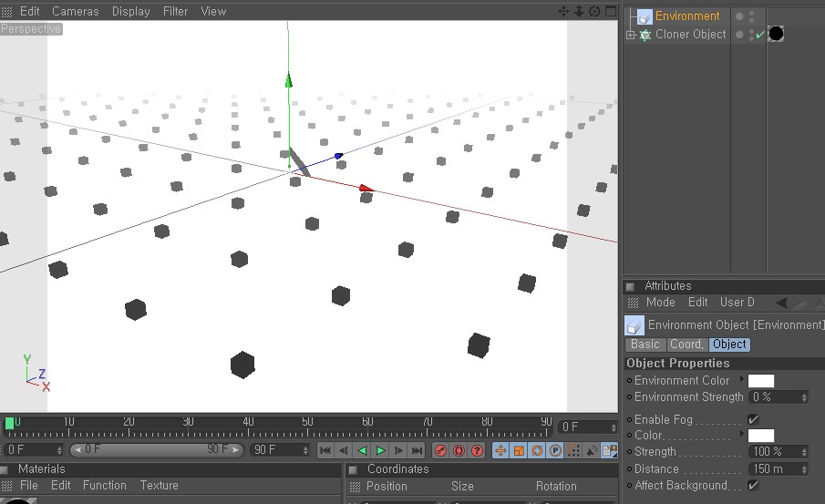Open the Attributes Mode menu
This screenshot has width=825, height=504.
coord(660,302)
